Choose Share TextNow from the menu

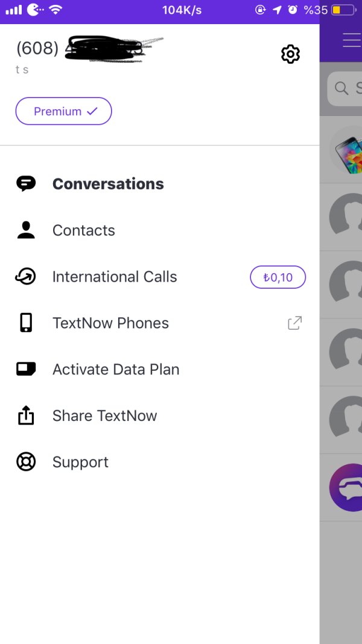(x=104, y=415)
